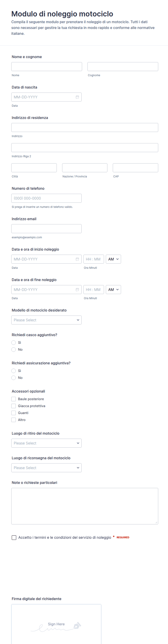The height and width of the screenshot is (644, 168).
Task: Open calendar icon for inizio noleggio date
Action: click(x=77, y=259)
